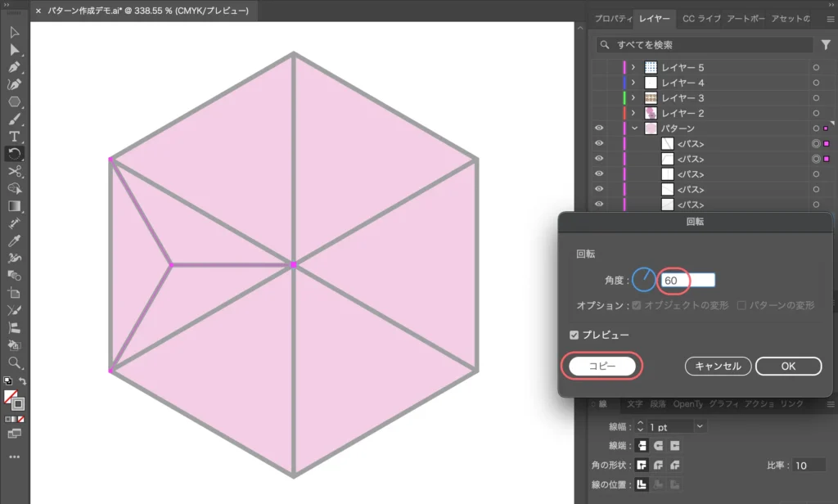Select the Zoom magnifier tool
This screenshot has height=504, width=838.
click(x=15, y=362)
